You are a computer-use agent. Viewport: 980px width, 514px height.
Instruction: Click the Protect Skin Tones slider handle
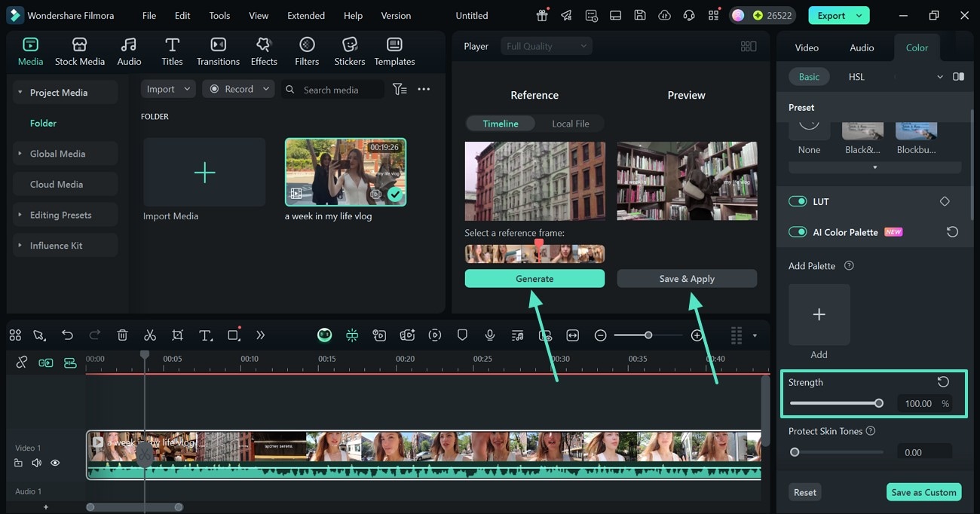pos(795,452)
